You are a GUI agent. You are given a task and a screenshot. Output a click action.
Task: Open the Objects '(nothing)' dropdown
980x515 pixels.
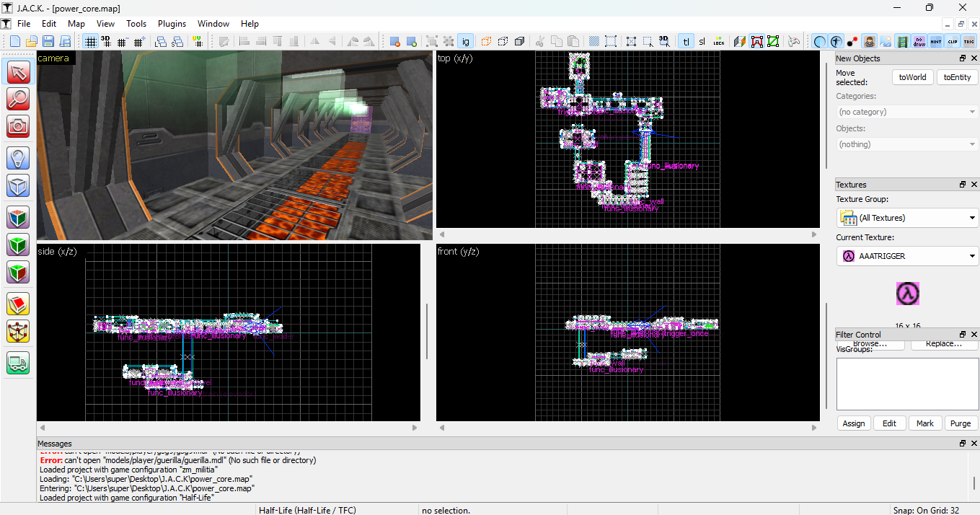pyautogui.click(x=907, y=144)
